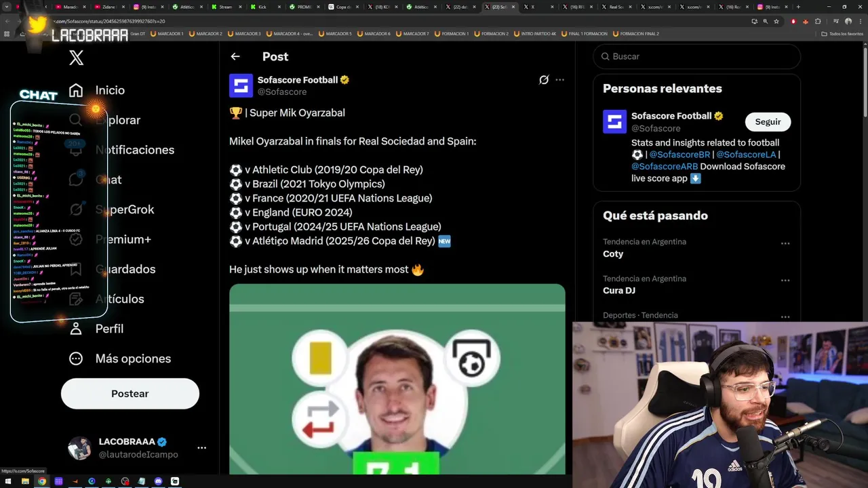Viewport: 868px width, 488px height.
Task: Open LACOBRAAA account menu dots
Action: click(201, 448)
